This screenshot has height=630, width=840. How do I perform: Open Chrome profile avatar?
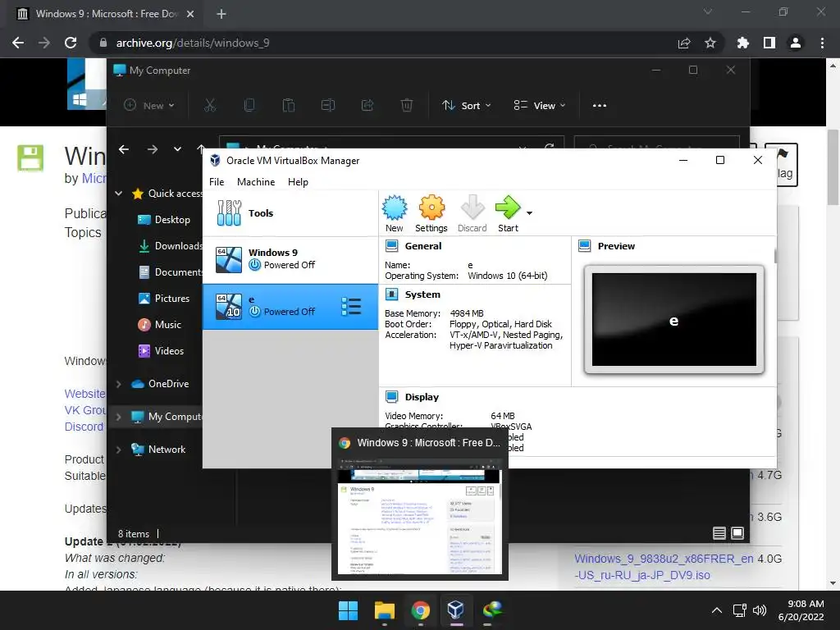click(x=796, y=43)
